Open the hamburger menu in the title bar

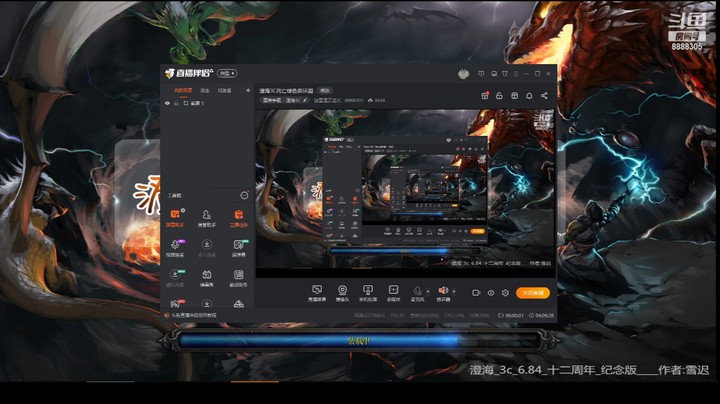516,73
